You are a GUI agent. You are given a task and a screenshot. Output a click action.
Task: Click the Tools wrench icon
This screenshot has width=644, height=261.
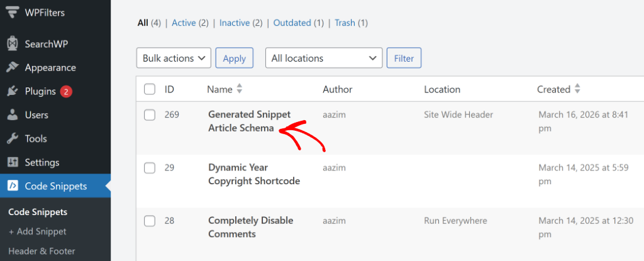(x=13, y=138)
